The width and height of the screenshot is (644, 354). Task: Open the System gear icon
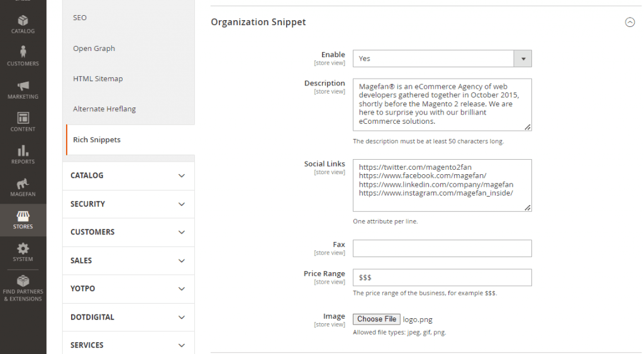pos(23,249)
